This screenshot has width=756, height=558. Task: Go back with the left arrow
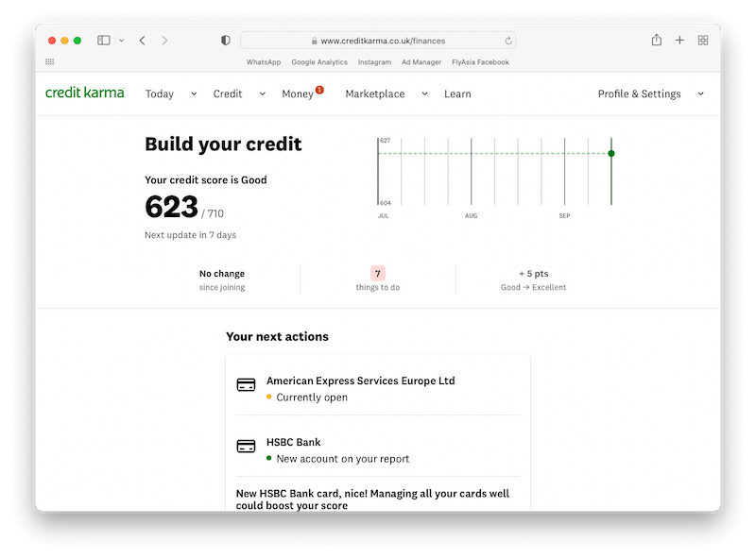[143, 41]
